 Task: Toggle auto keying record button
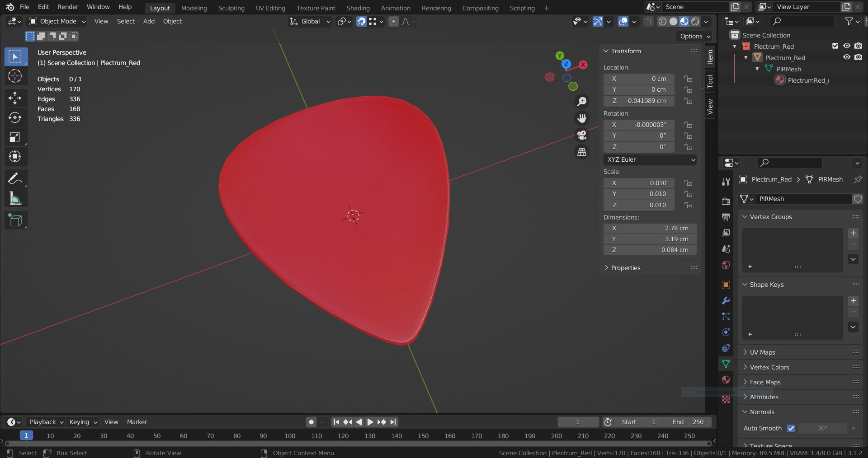(x=311, y=422)
